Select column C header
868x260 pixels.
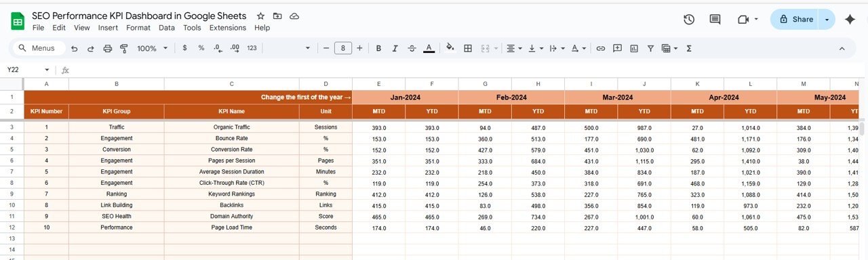[x=231, y=83]
